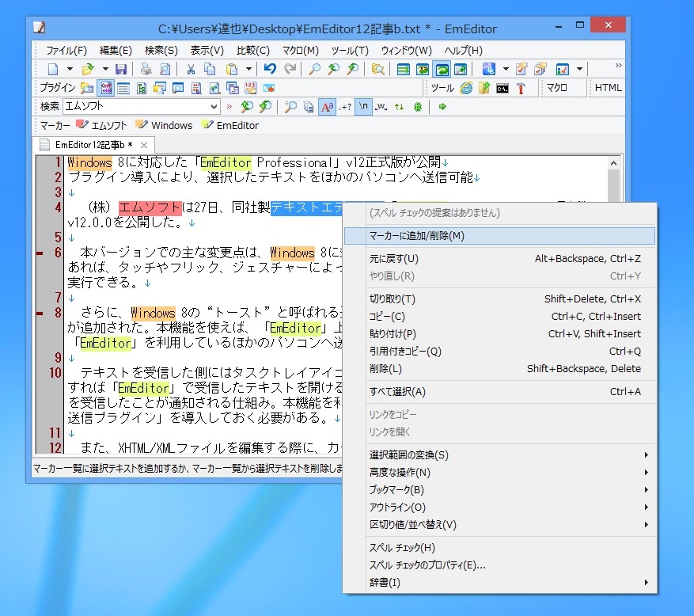694x616 pixels.
Task: Toggle search direction up-down arrows option
Action: (399, 107)
